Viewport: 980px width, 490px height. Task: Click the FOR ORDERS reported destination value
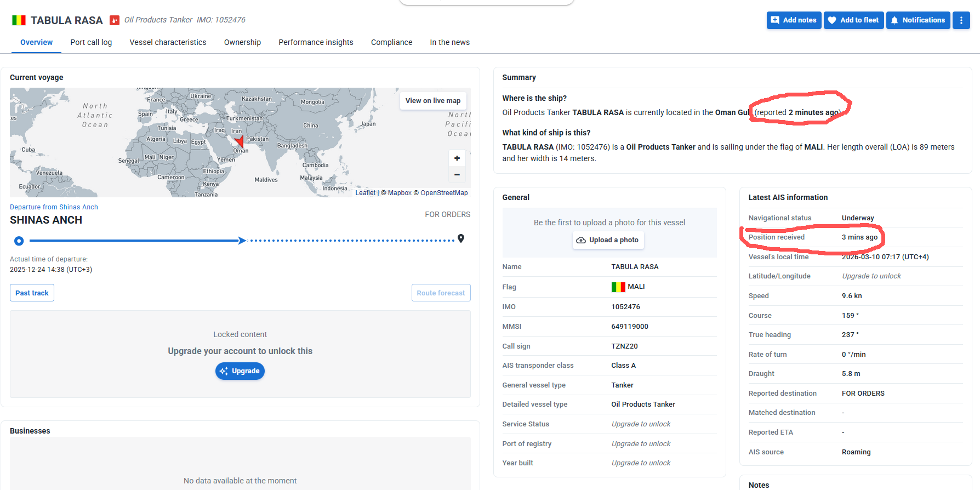click(863, 394)
